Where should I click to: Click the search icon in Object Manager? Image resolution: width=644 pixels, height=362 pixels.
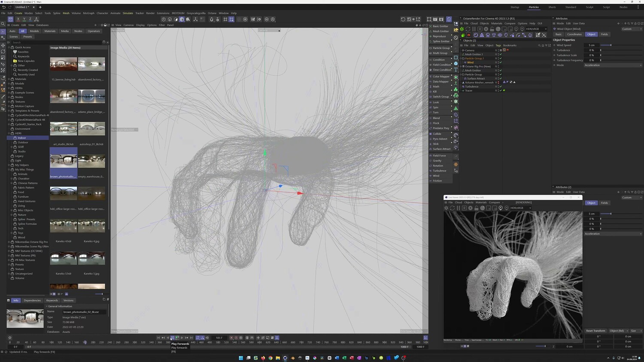click(539, 45)
